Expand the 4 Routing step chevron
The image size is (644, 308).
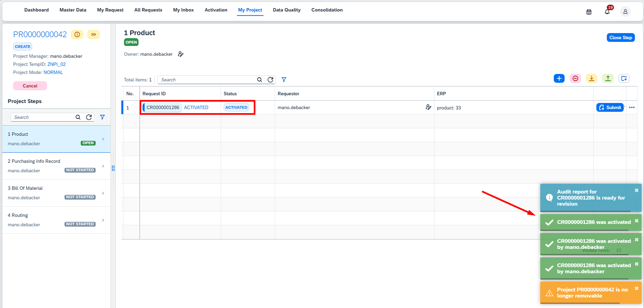click(103, 220)
